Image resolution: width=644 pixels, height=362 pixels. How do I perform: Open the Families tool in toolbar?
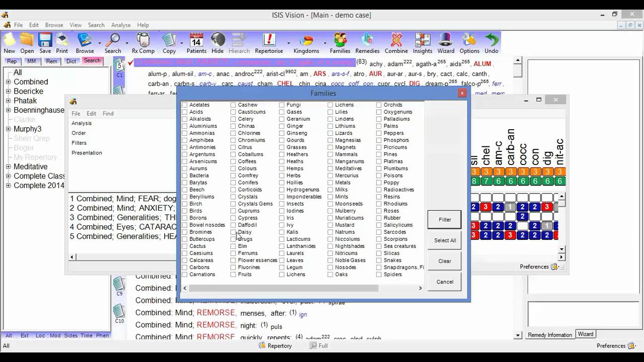click(x=340, y=43)
